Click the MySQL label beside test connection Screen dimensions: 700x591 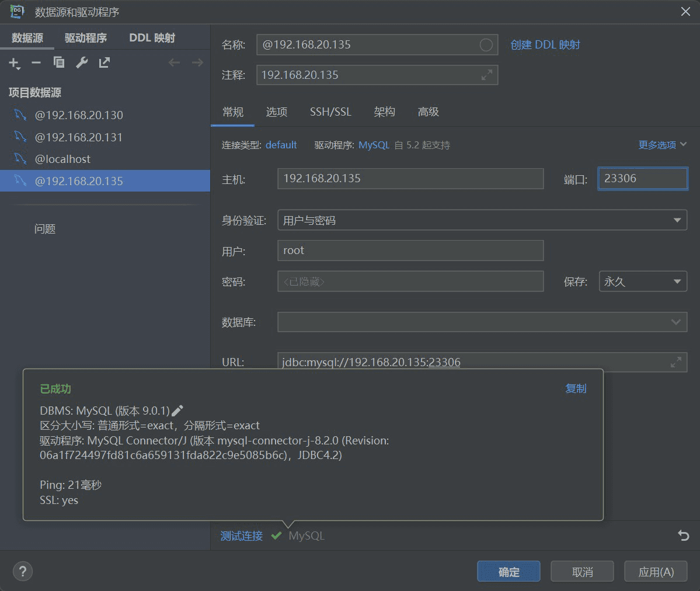pyautogui.click(x=307, y=536)
